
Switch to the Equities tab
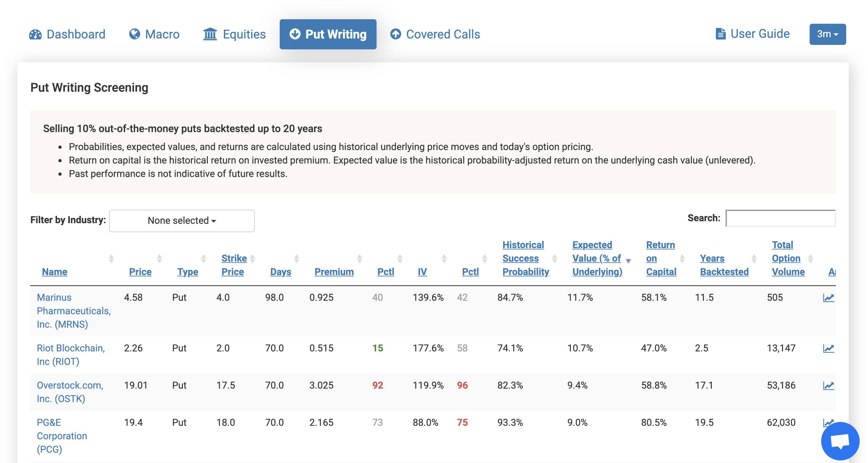234,34
